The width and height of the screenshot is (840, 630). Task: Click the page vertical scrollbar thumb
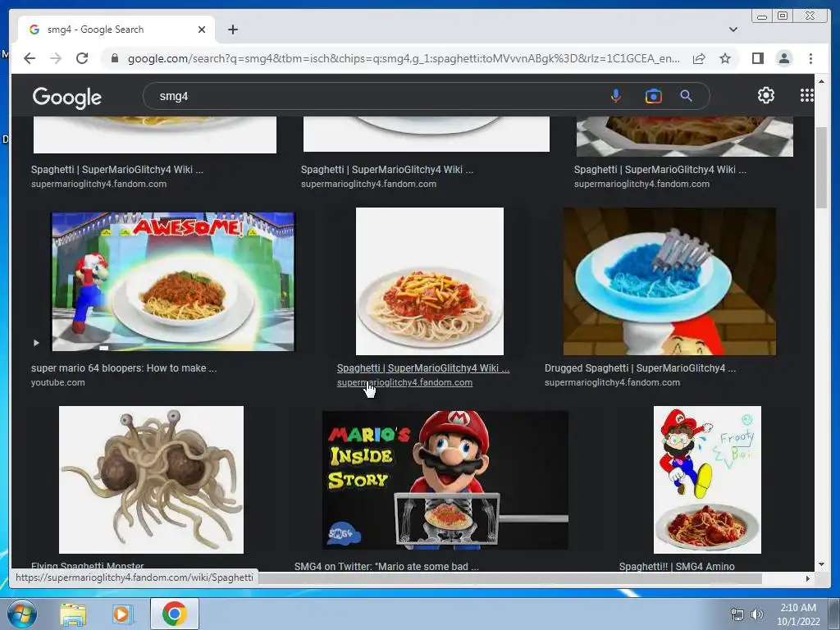821,168
